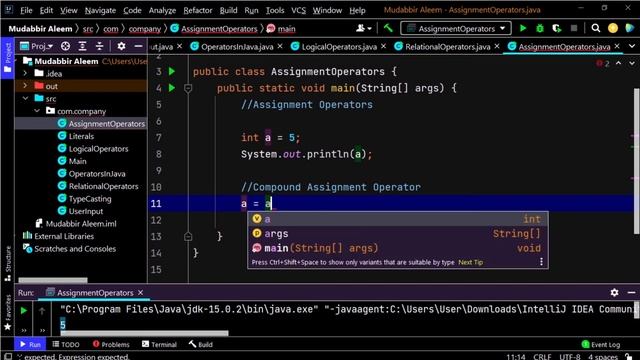640x360 pixels.
Task: Open Run panel settings gear
Action: [614, 292]
